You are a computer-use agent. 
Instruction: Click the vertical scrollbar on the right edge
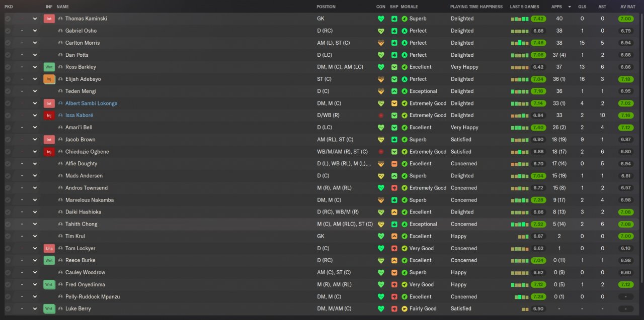pos(641,151)
